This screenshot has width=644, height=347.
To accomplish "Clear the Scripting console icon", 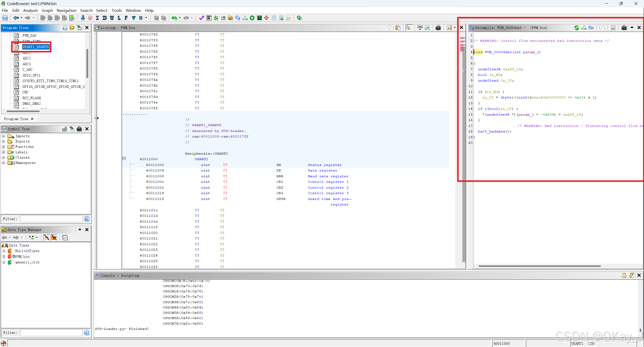I will click(631, 275).
